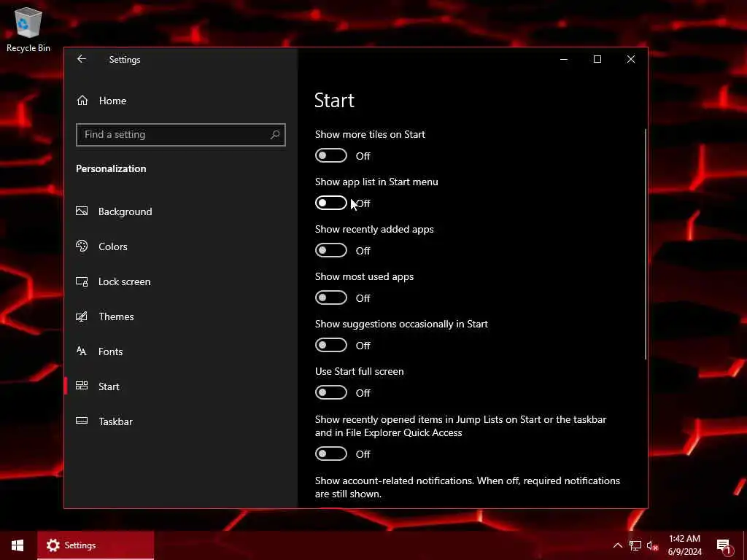This screenshot has height=560, width=747.
Task: Click the Settings title text
Action: [x=125, y=60]
